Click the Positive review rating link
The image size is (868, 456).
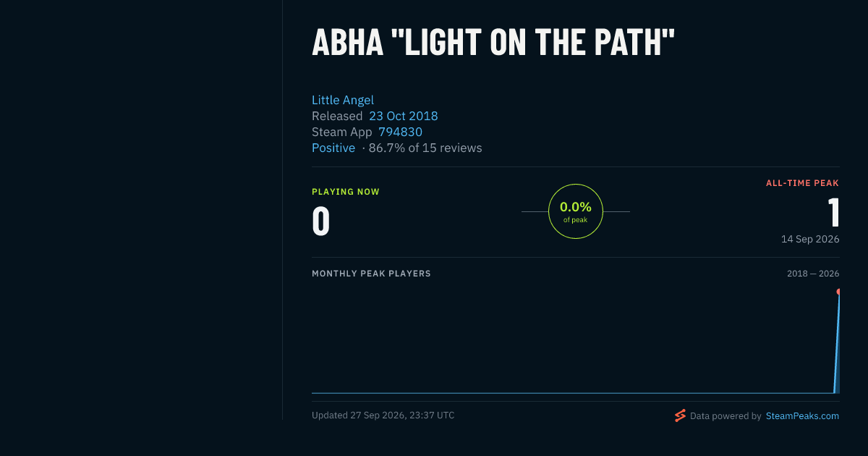tap(333, 148)
